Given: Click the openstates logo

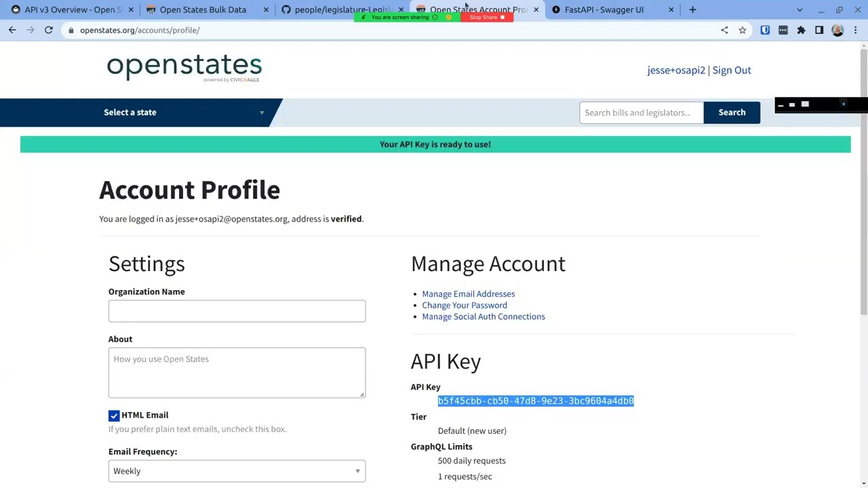Looking at the screenshot, I should pyautogui.click(x=184, y=68).
